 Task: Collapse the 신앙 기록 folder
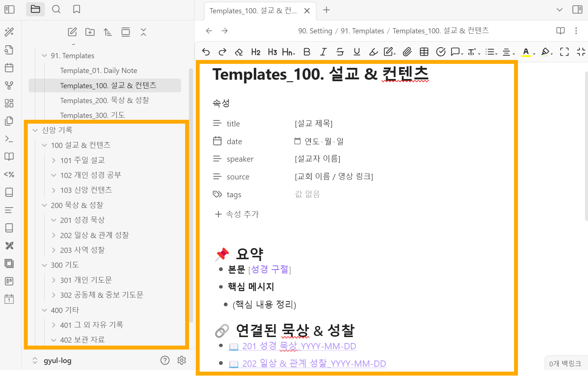[x=35, y=130]
